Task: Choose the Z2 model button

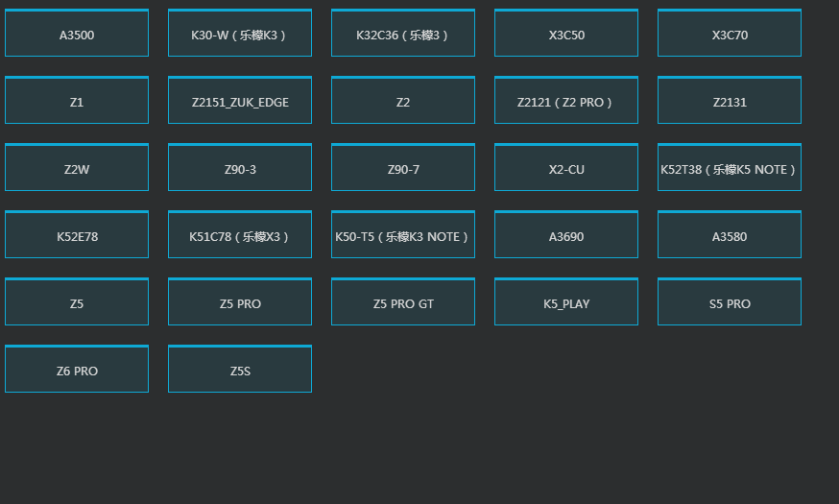Action: click(403, 101)
